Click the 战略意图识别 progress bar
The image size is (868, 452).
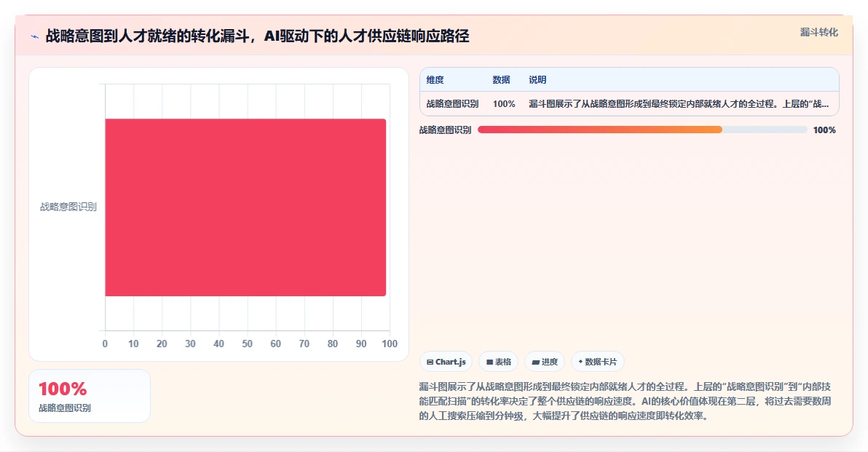point(642,130)
